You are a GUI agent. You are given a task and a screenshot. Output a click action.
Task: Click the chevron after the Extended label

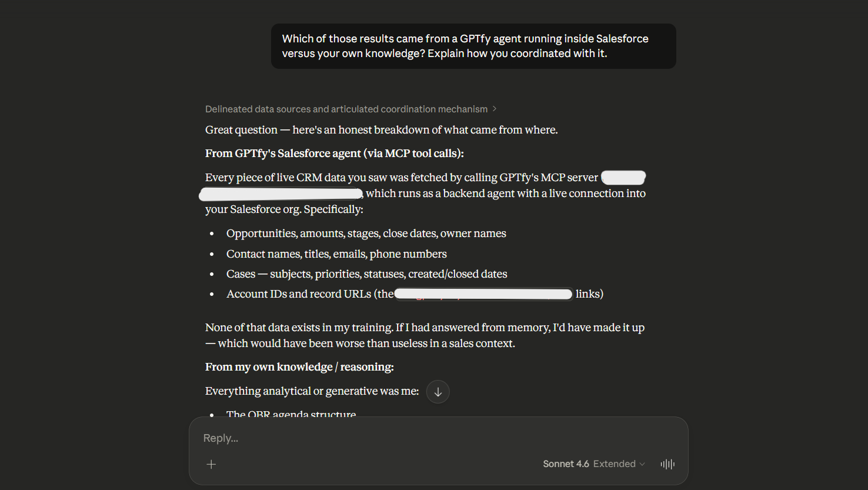pos(642,464)
